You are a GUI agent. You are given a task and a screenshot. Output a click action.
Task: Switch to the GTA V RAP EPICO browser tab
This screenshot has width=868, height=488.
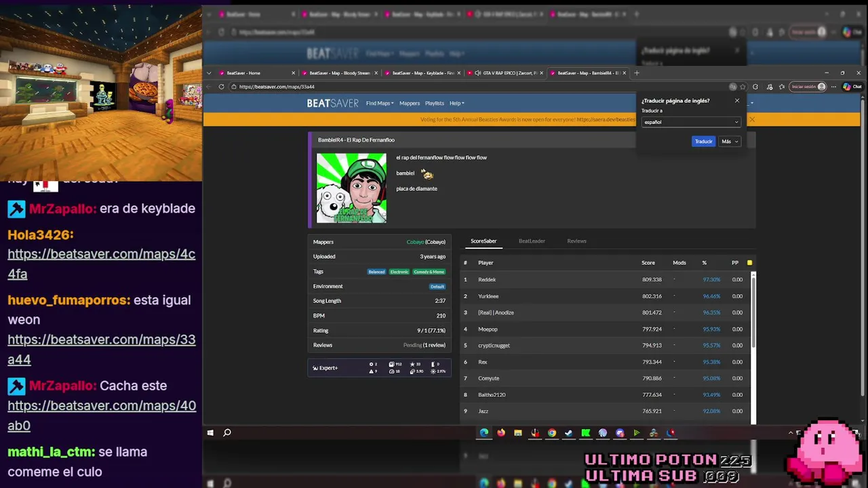505,73
